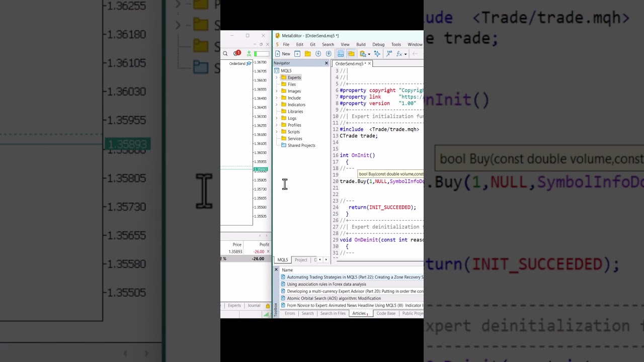Image resolution: width=644 pixels, height=362 pixels.
Task: Click the download arrow circle toolbar icon
Action: [x=318, y=54]
